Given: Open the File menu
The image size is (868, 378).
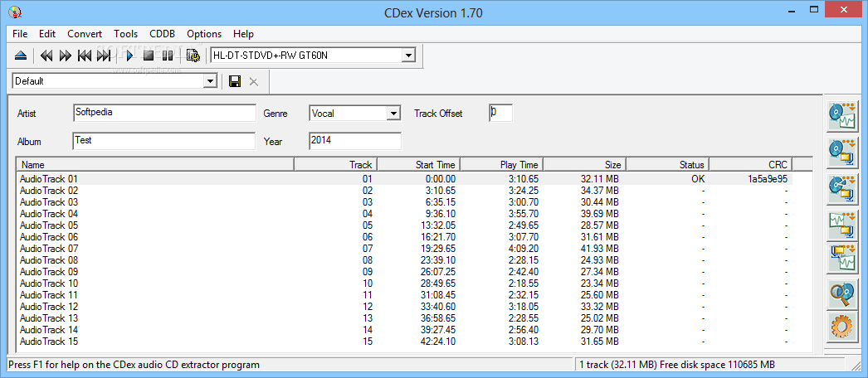Looking at the screenshot, I should point(20,34).
